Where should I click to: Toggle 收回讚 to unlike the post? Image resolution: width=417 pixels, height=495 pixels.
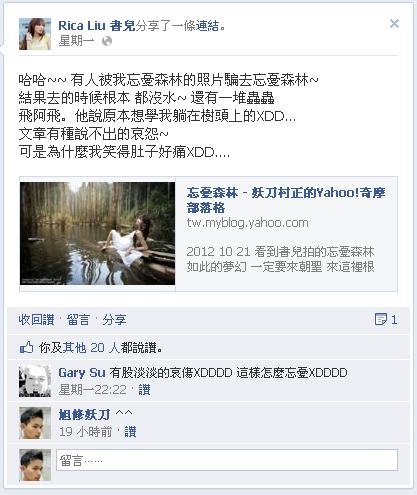click(36, 320)
